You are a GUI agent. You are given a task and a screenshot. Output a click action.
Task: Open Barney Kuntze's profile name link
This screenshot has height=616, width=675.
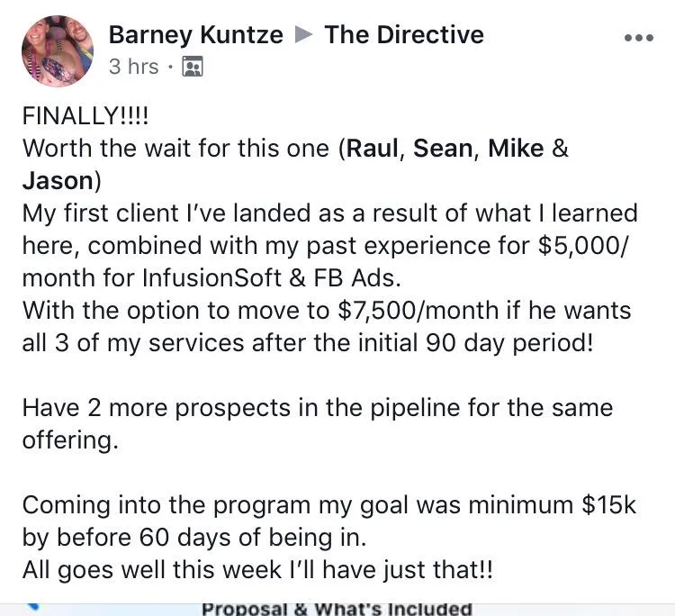(195, 35)
